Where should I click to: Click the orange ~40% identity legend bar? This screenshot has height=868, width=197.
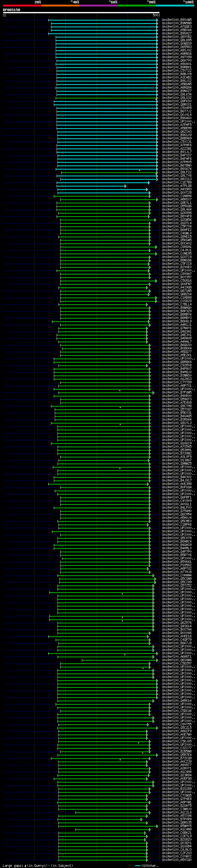coord(60,6)
